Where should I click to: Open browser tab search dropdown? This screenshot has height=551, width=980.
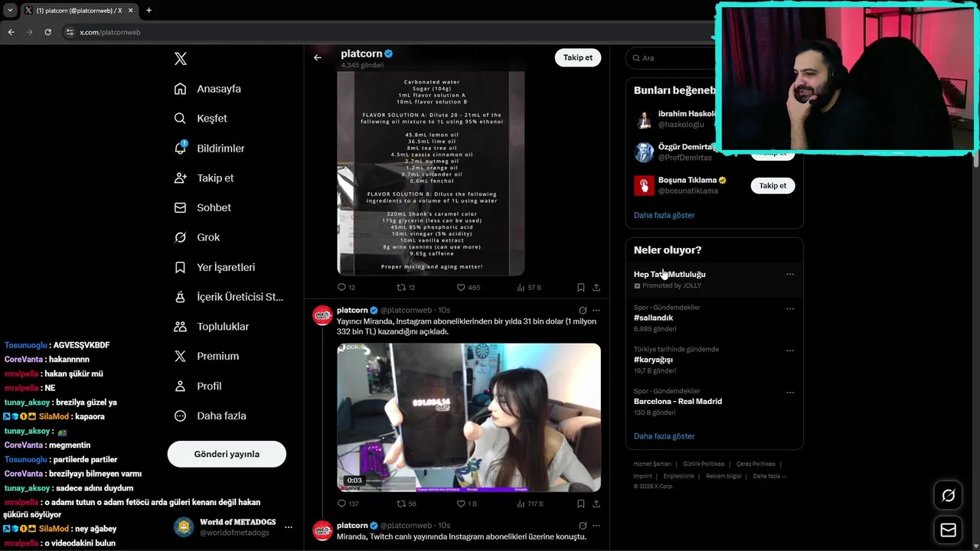[10, 10]
